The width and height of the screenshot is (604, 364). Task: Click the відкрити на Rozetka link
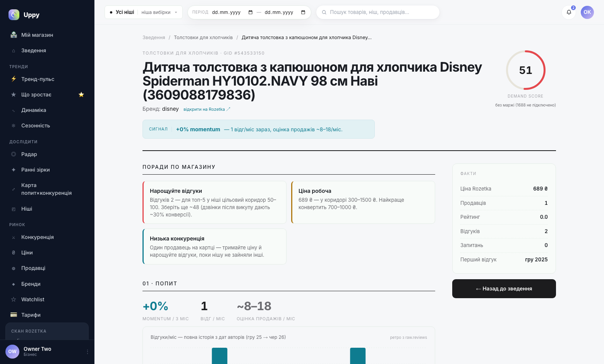207,109
